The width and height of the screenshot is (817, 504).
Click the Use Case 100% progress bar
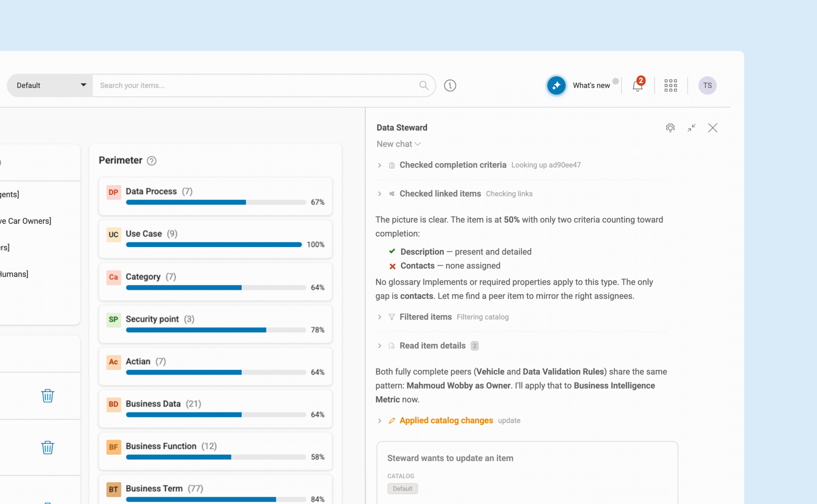[214, 245]
